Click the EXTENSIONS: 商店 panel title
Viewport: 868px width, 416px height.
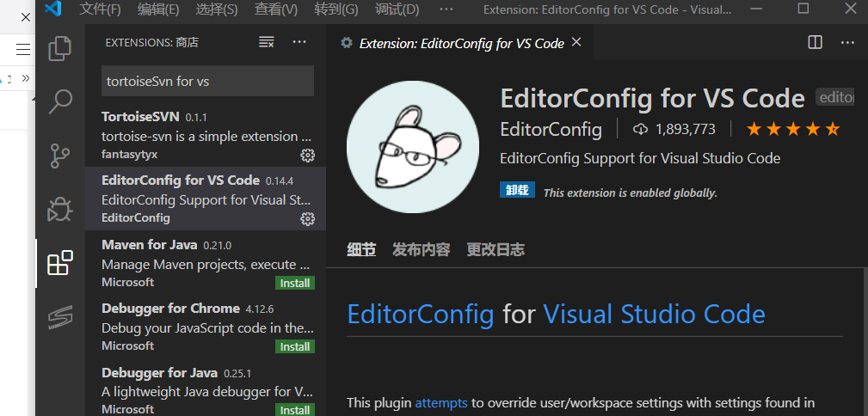point(151,43)
